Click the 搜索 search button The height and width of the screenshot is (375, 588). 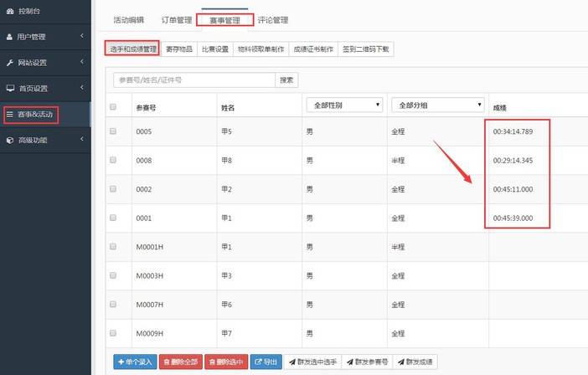[286, 80]
